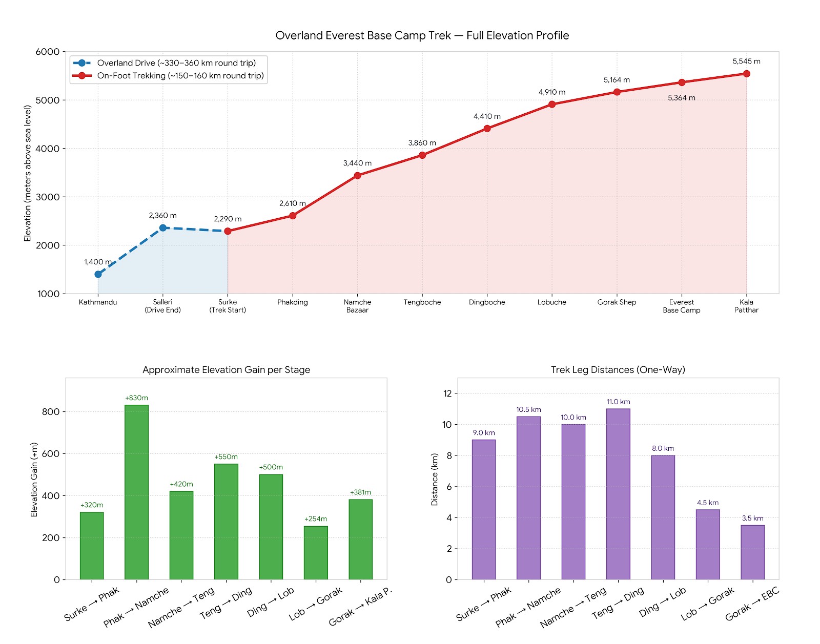This screenshot has height=644, width=820.
Task: Click the "2,610 m" elevation label
Action: pos(293,203)
